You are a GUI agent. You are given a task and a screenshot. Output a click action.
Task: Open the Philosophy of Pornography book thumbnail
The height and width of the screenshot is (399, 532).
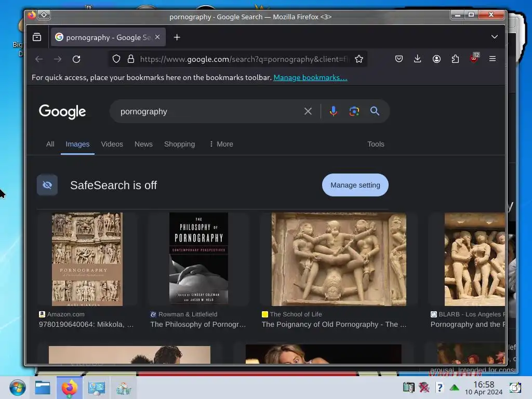198,259
